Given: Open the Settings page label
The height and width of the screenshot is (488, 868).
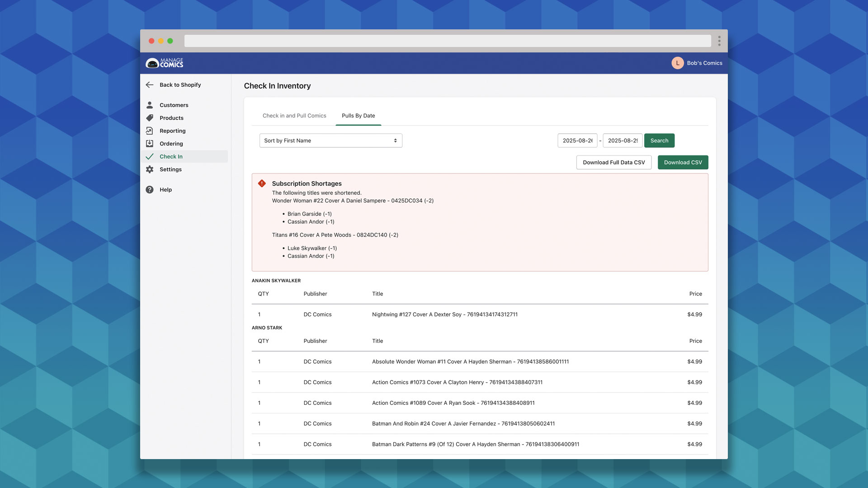Looking at the screenshot, I should pyautogui.click(x=170, y=169).
